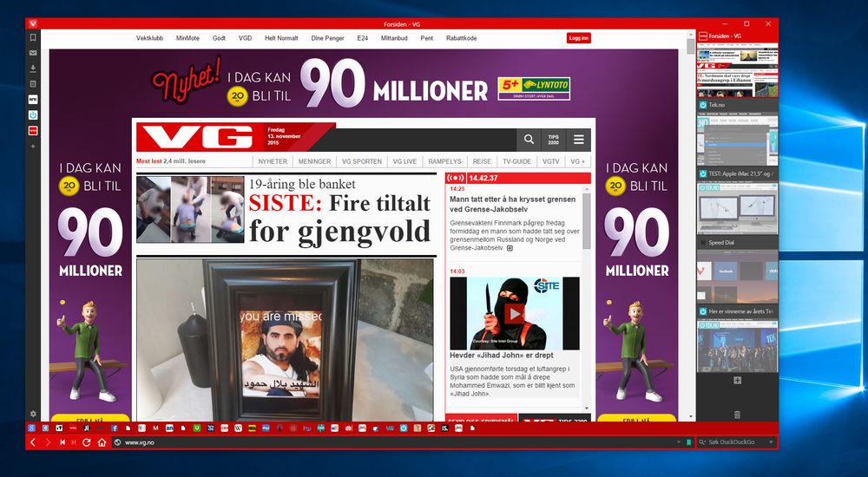
Task: Open the NYHETER section on VG
Action: (x=273, y=161)
